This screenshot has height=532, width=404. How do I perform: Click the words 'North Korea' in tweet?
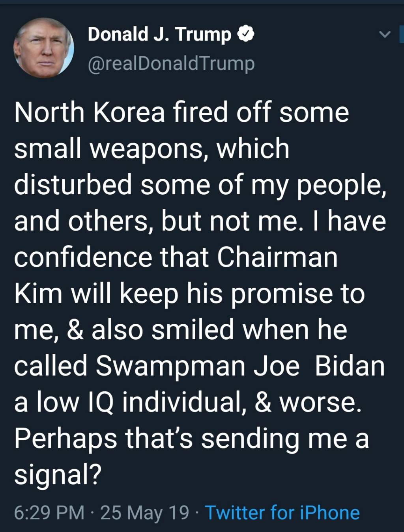tap(89, 112)
